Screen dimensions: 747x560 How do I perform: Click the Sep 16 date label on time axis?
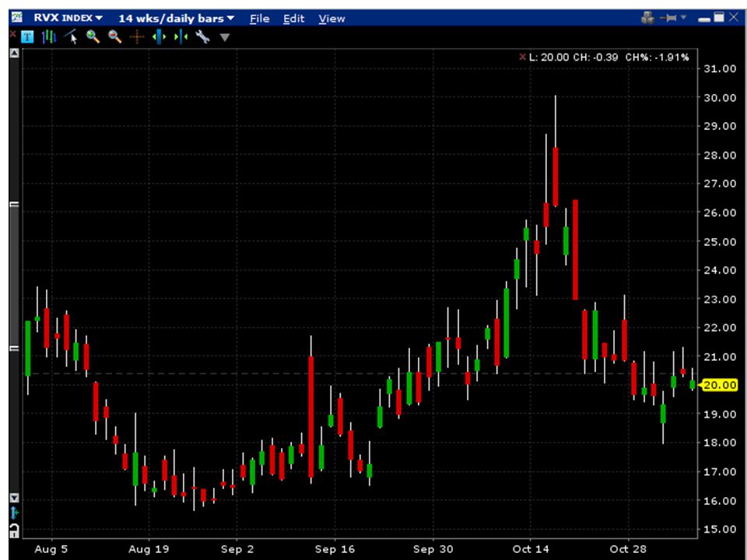[335, 549]
